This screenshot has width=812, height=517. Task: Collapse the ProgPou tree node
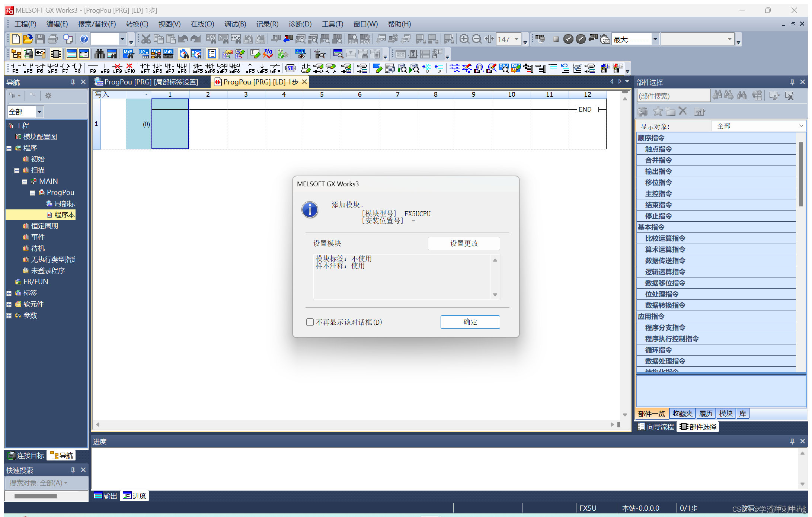[x=32, y=193]
